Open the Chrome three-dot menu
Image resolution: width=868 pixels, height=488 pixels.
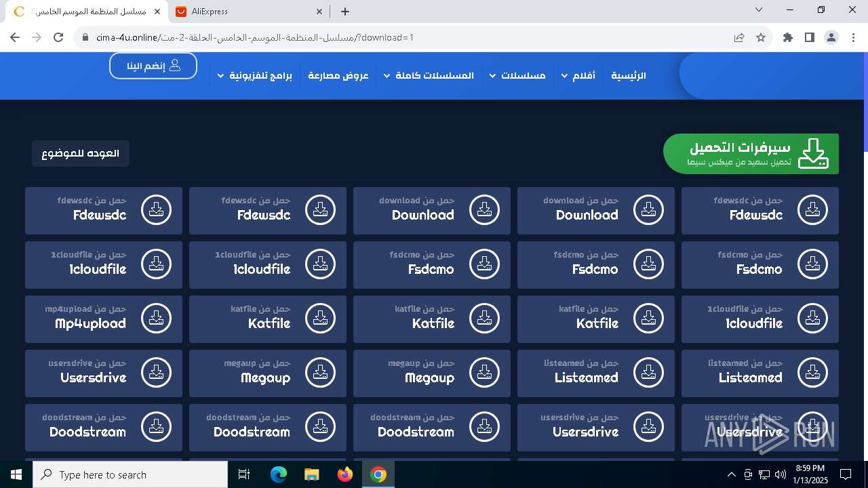(x=853, y=37)
